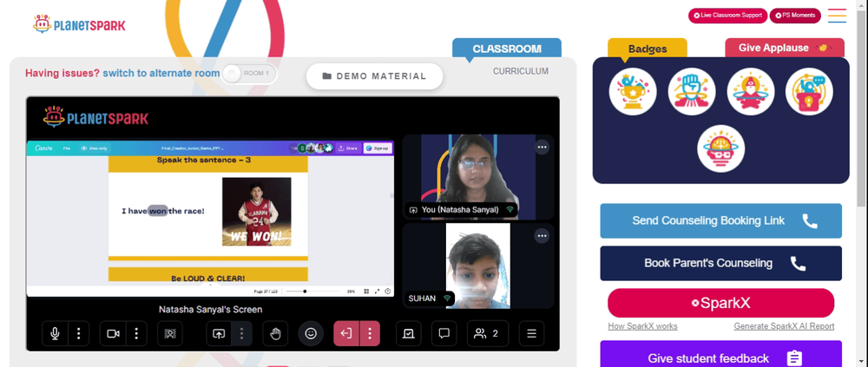Viewport: 868px width, 367px height.
Task: Click the green 'S' collaborator avatar in Canva
Action: (x=302, y=147)
